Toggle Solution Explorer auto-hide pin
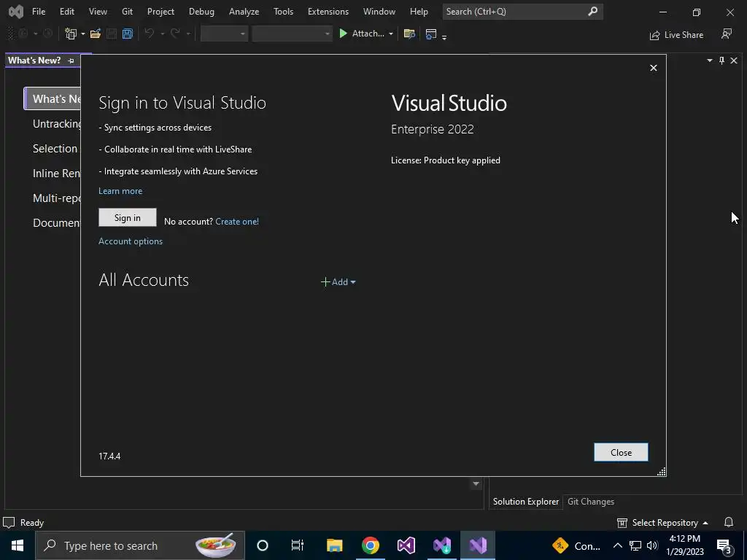The width and height of the screenshot is (747, 560). 721,61
